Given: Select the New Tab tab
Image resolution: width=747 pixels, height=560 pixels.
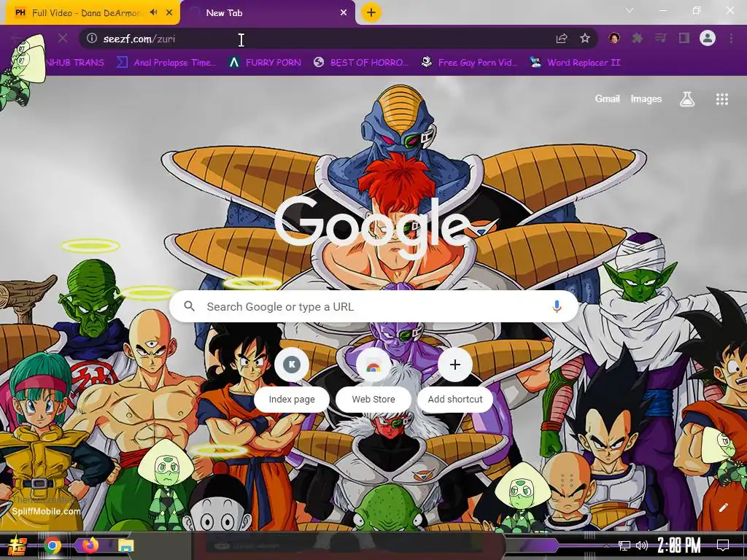Looking at the screenshot, I should coord(267,13).
